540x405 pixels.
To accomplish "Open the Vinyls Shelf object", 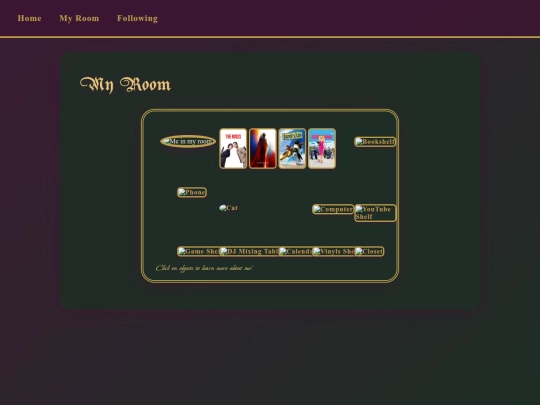I will click(333, 251).
